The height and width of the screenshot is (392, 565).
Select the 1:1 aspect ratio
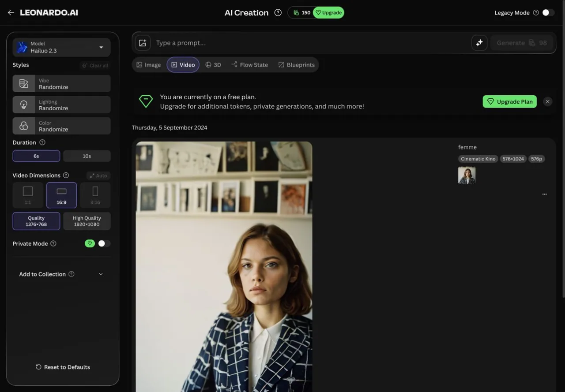click(x=28, y=195)
